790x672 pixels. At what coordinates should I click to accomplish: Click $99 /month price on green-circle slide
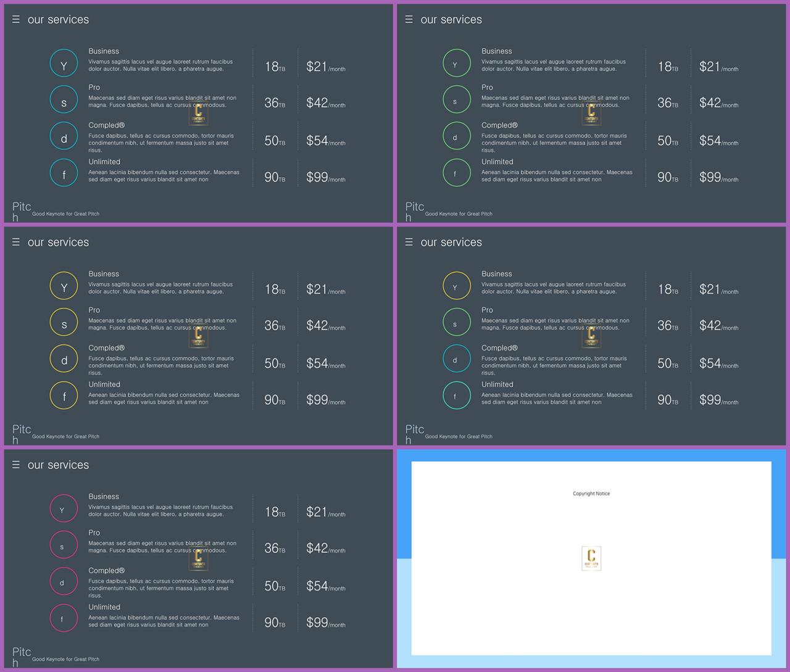(x=719, y=177)
